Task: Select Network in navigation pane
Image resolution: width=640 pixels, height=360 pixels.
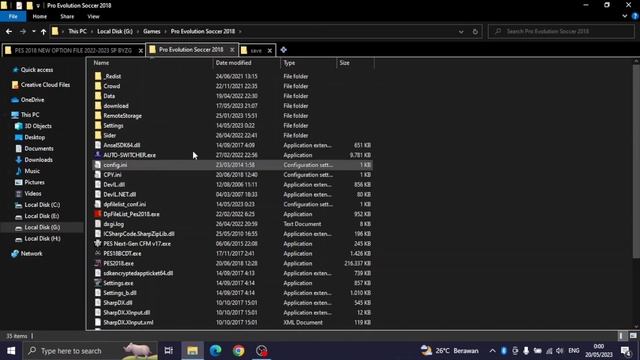Action: (31, 253)
